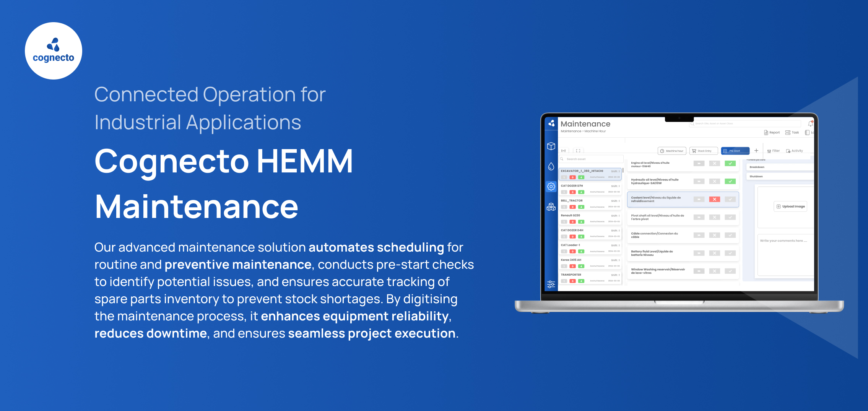Screen dimensions: 868x411
Task: Skip the Window Washing reservoir check
Action: 699,271
